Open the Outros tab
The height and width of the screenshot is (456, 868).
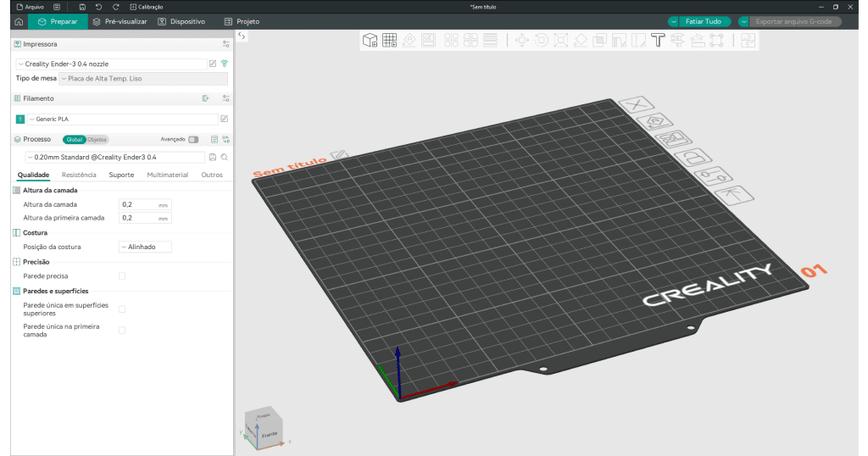212,175
